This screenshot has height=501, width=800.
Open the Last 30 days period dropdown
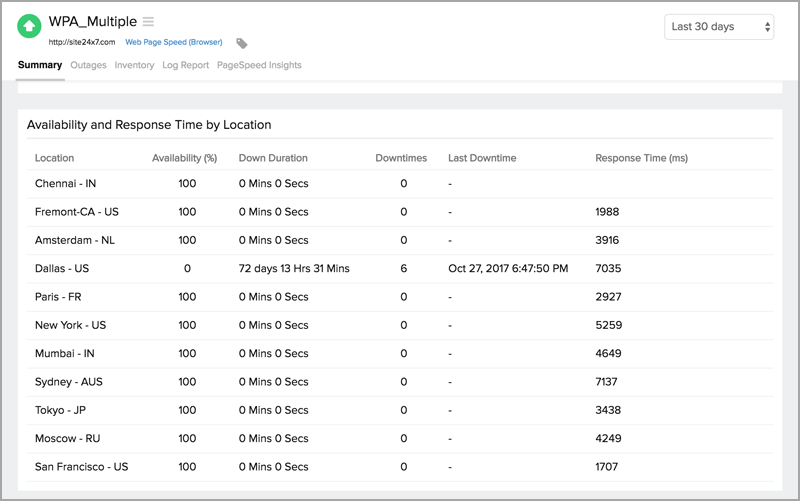718,27
